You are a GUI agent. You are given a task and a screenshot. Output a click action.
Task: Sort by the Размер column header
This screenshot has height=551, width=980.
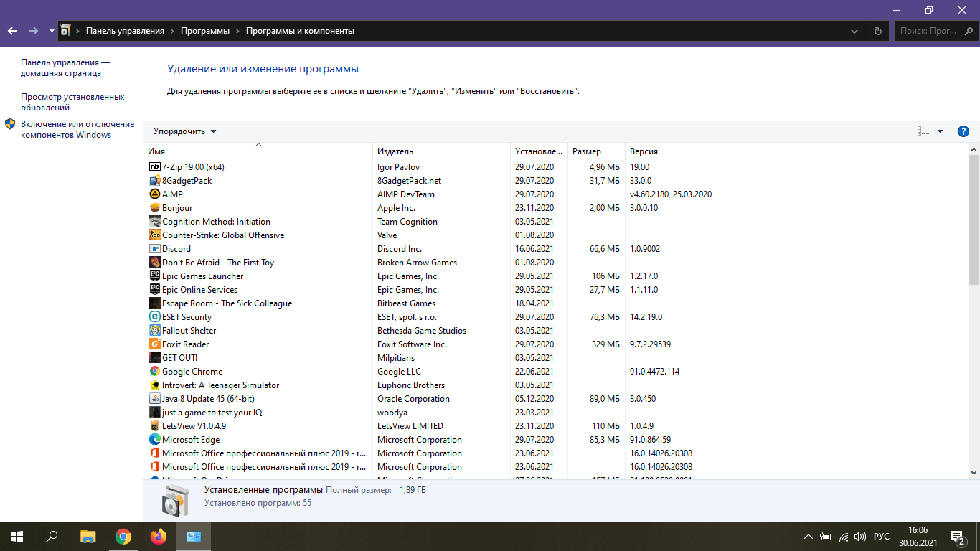coord(596,151)
